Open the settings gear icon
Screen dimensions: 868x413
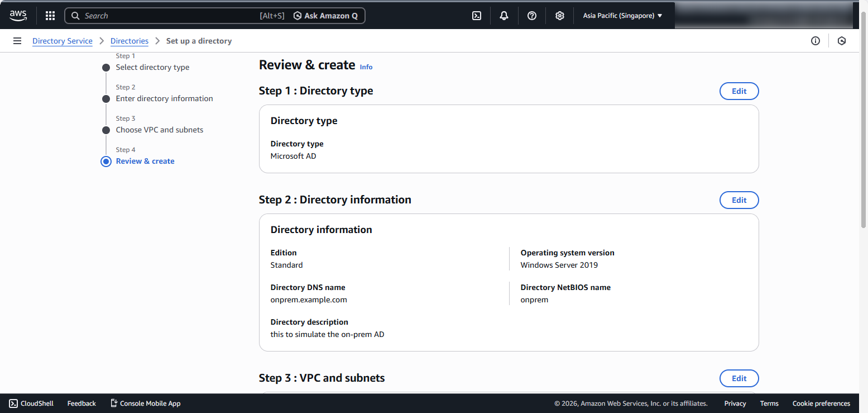click(560, 16)
